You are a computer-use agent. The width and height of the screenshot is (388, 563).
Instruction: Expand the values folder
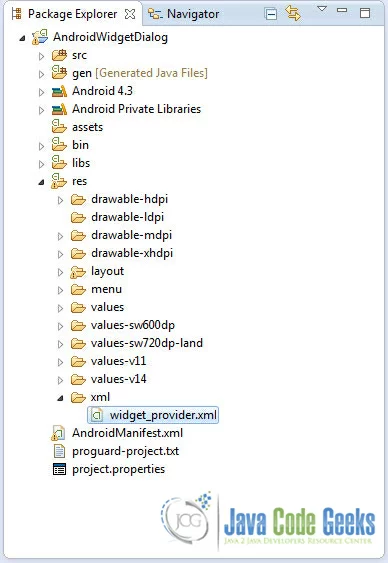click(61, 308)
